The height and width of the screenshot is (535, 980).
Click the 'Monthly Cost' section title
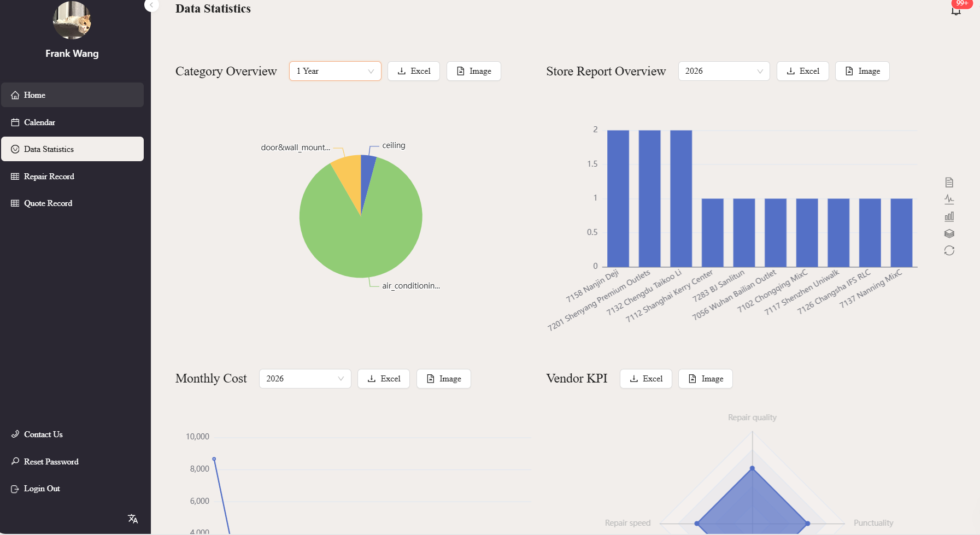pos(211,379)
